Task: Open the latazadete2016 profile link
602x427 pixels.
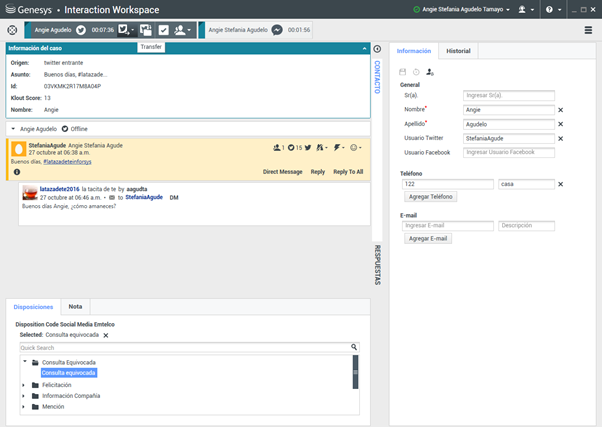Action: (x=60, y=189)
